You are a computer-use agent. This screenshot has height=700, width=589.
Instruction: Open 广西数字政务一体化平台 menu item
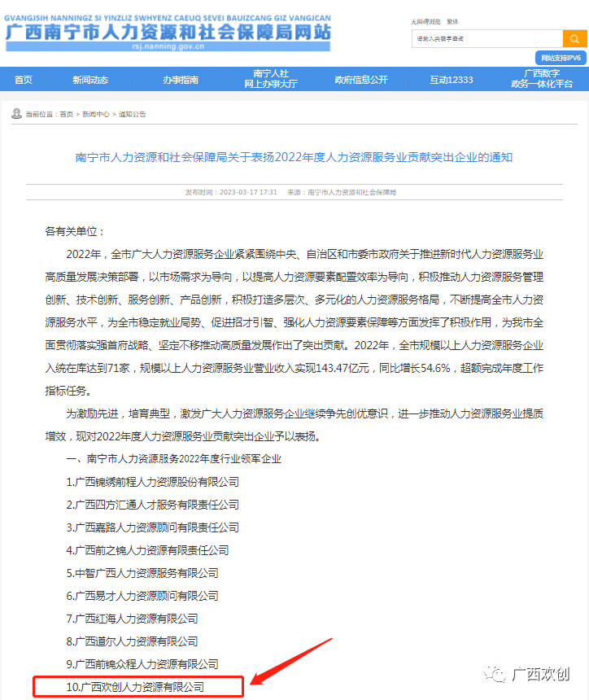point(542,79)
